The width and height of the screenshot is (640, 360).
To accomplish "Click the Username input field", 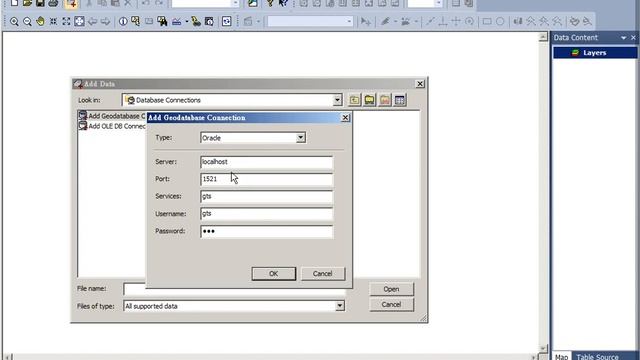I will (267, 214).
